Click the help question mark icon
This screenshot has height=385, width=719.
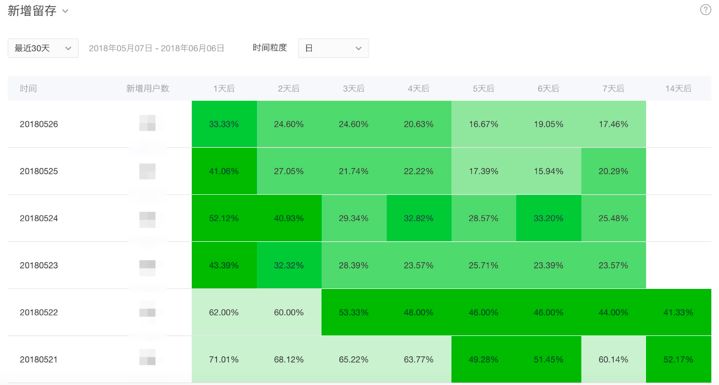click(705, 10)
